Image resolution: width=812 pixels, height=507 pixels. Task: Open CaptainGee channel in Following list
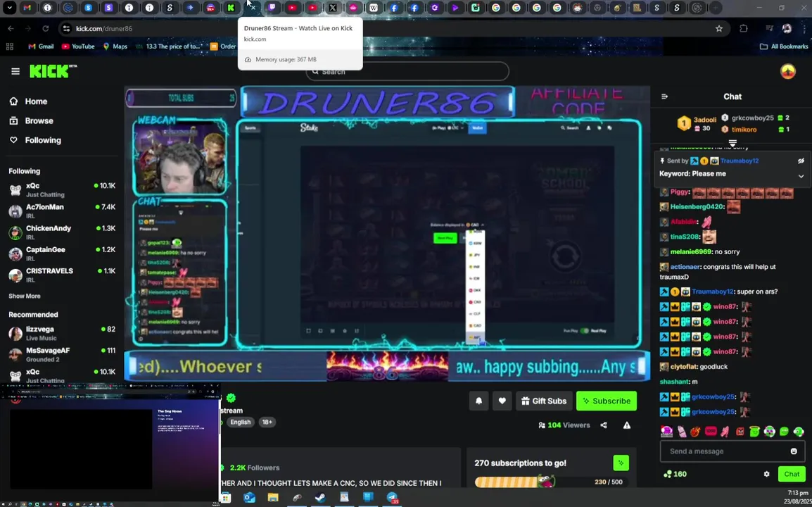(x=62, y=254)
